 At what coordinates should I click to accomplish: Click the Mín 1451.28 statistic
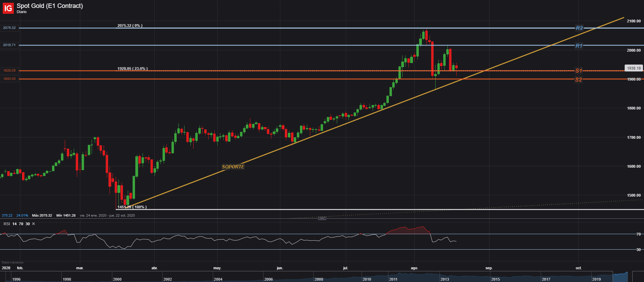pos(66,216)
